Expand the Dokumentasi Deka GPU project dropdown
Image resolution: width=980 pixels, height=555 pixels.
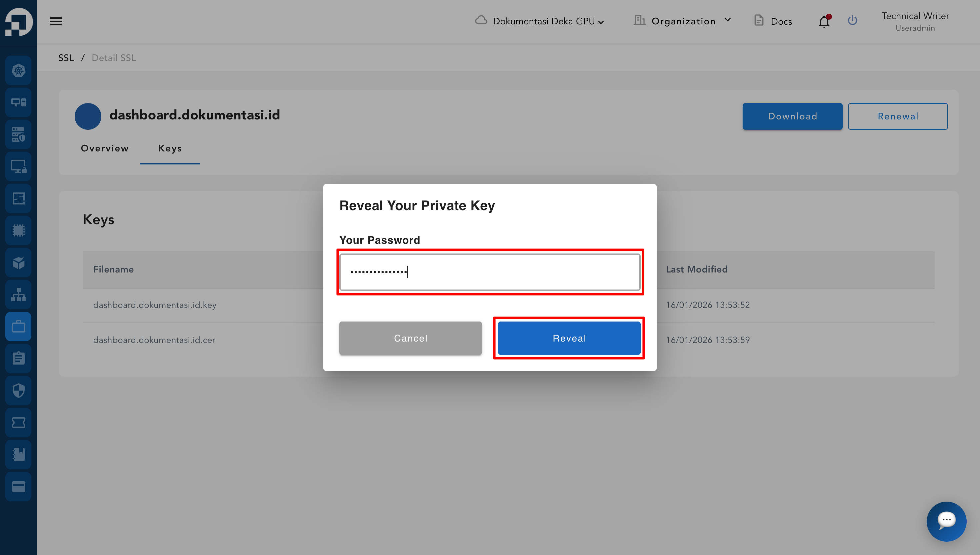point(540,21)
